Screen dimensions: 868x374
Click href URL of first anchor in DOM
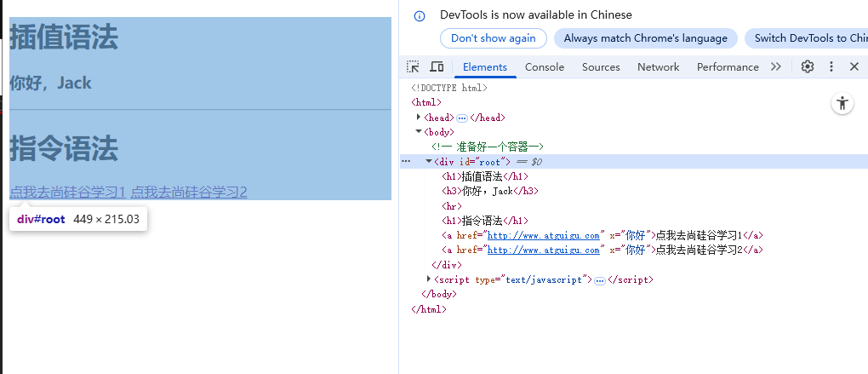pos(544,235)
